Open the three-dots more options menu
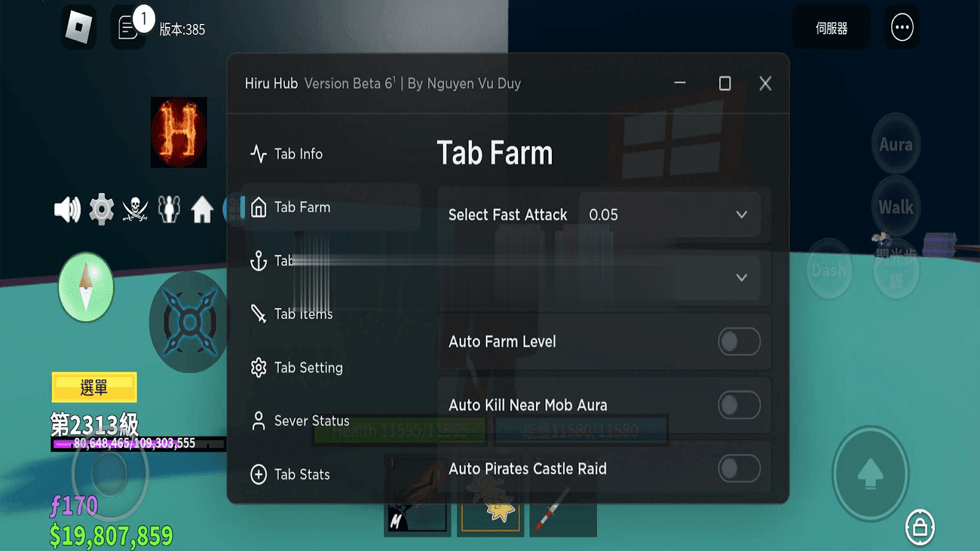The width and height of the screenshot is (980, 551). [x=902, y=28]
